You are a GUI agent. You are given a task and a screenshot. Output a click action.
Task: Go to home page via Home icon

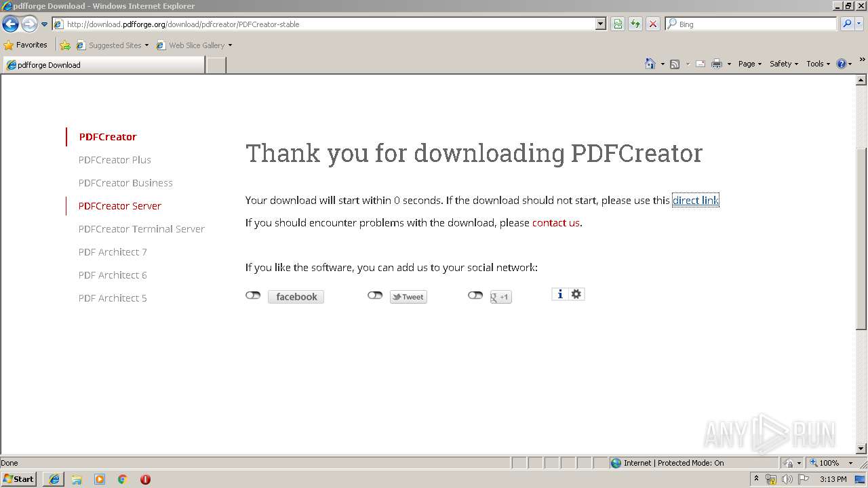(650, 64)
